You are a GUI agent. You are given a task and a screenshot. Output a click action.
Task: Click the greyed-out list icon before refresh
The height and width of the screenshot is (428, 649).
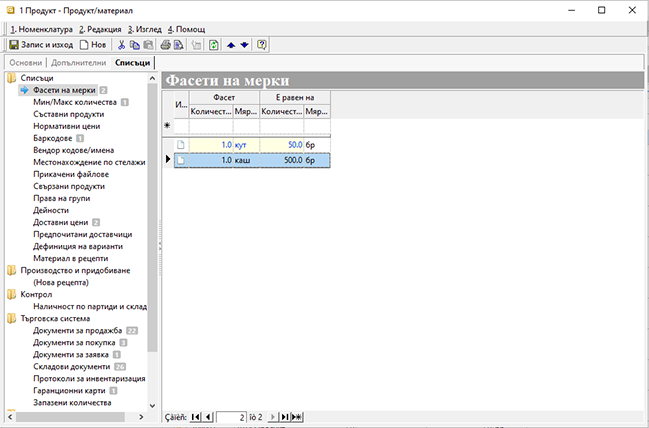point(196,45)
